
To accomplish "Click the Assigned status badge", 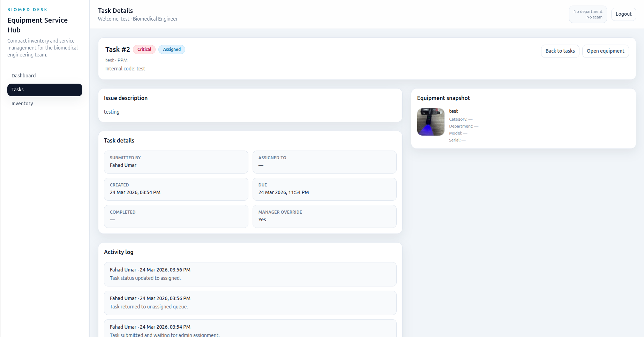I will pyautogui.click(x=172, y=49).
